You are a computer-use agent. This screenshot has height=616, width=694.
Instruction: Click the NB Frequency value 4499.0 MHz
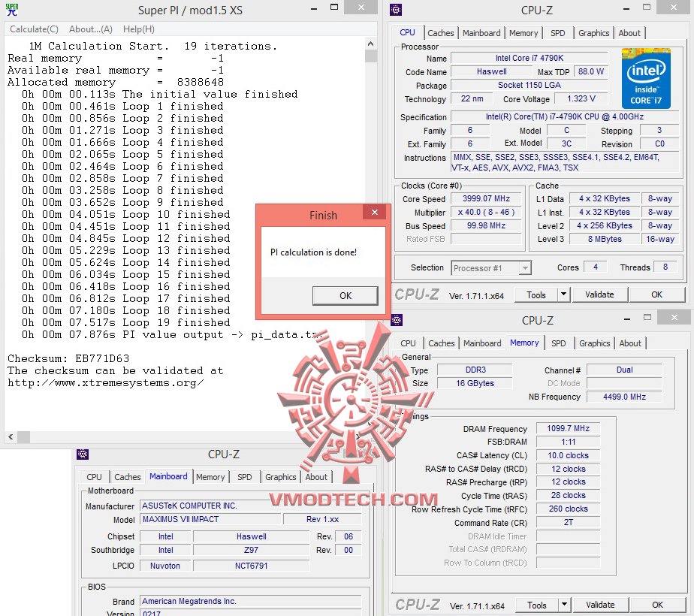624,397
